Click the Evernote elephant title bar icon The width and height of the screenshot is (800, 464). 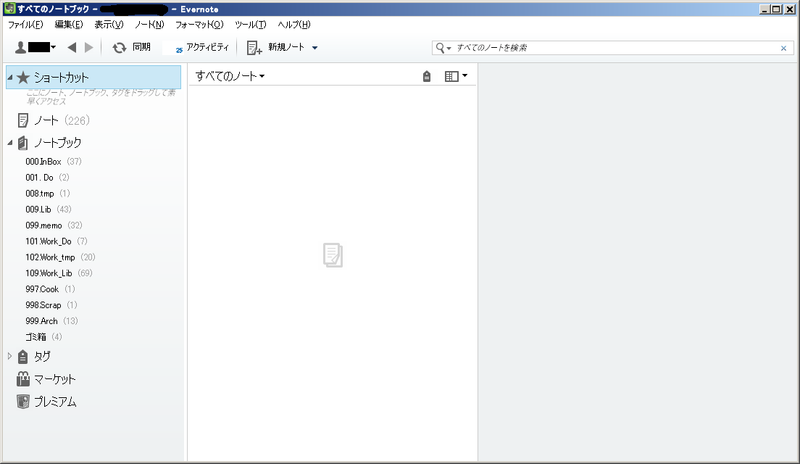[x=9, y=9]
